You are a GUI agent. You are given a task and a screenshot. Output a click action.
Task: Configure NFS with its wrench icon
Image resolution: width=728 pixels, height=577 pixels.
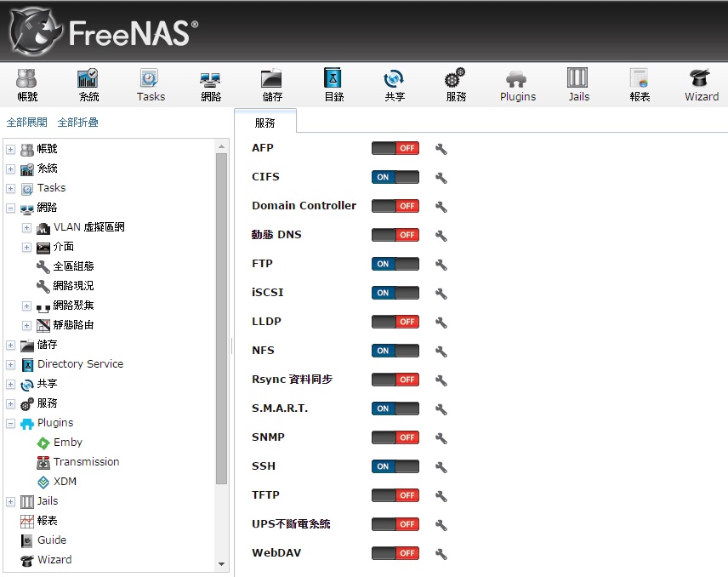click(441, 351)
